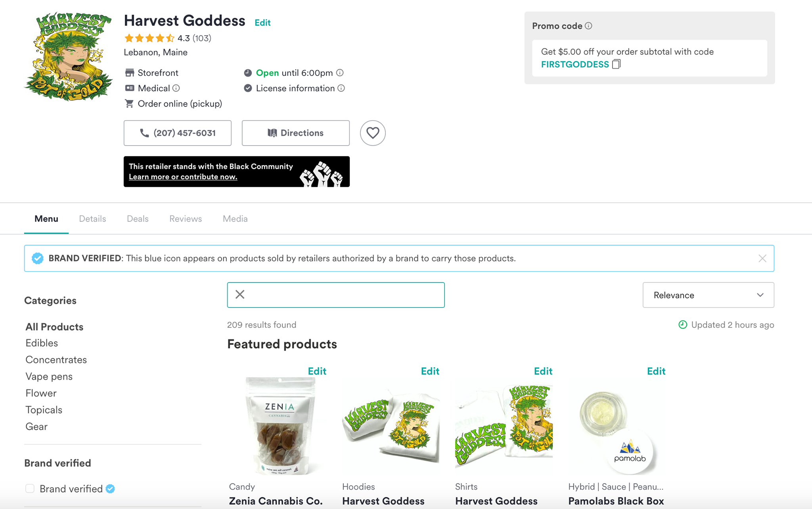Open the Deals tab
Image resolution: width=812 pixels, height=509 pixels.
coord(138,219)
